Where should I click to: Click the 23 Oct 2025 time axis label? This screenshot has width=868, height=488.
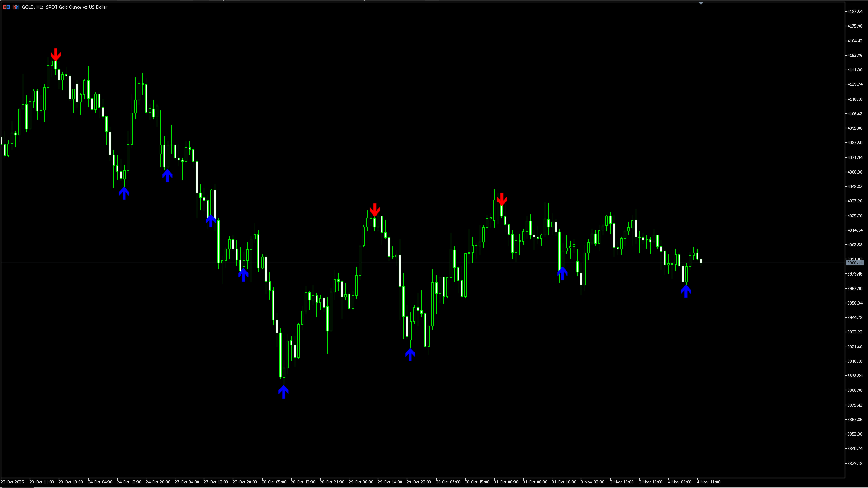click(x=12, y=482)
